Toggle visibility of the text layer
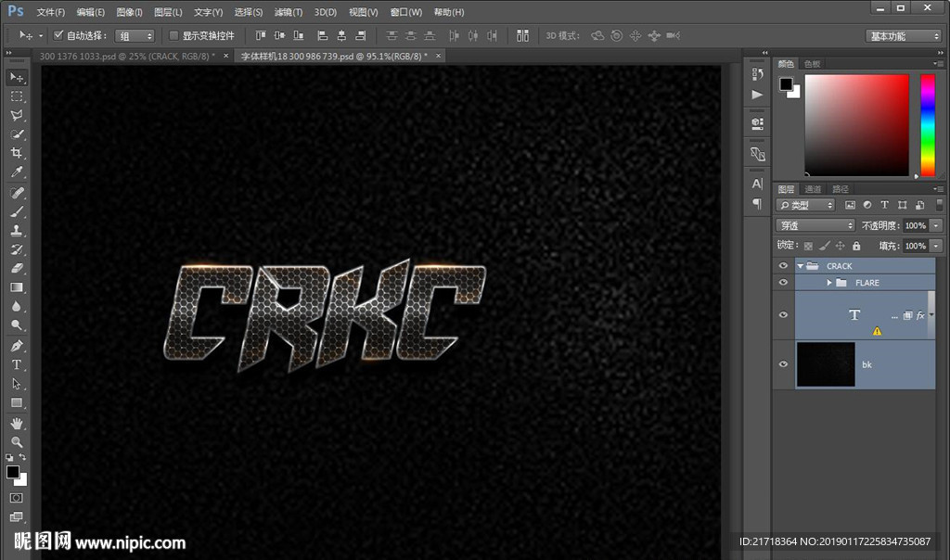 (783, 315)
